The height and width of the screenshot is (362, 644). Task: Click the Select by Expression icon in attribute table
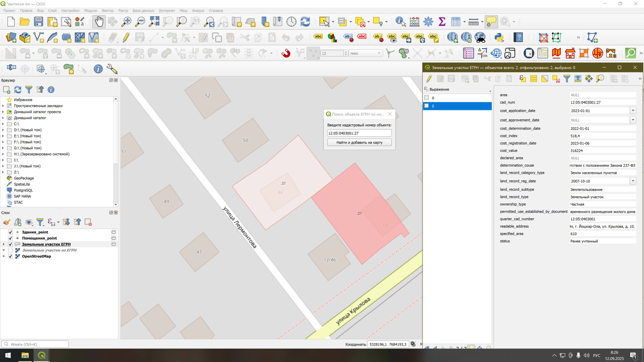click(522, 78)
